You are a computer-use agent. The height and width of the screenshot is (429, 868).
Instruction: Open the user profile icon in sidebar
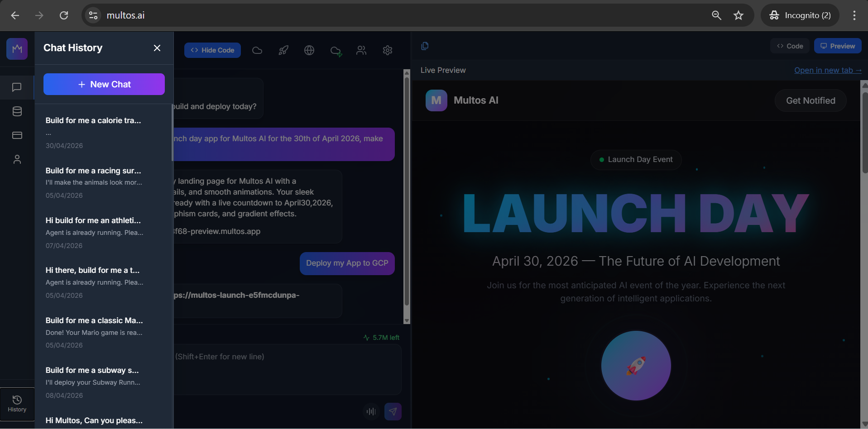17,159
